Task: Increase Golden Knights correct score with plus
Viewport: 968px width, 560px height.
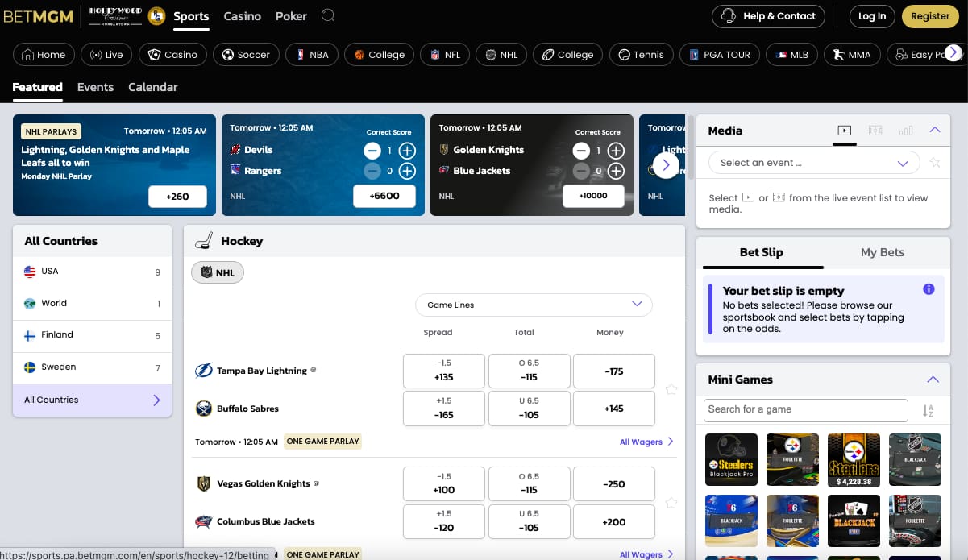Action: coord(616,151)
